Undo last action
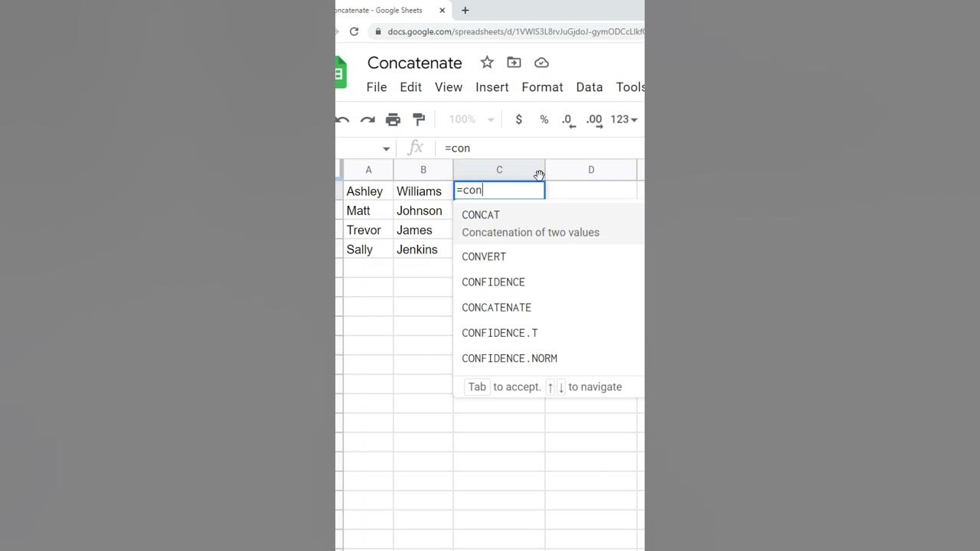The image size is (980, 551). point(342,119)
